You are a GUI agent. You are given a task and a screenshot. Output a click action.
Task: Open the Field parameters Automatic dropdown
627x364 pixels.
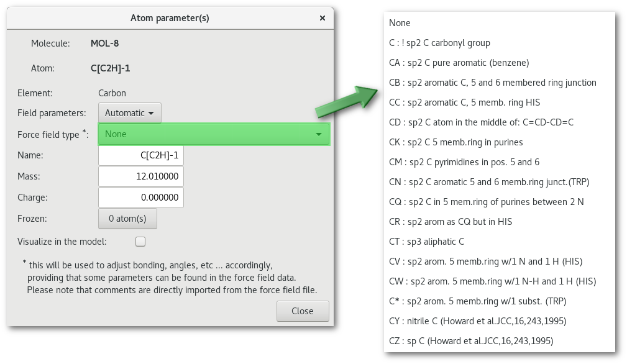(x=130, y=113)
